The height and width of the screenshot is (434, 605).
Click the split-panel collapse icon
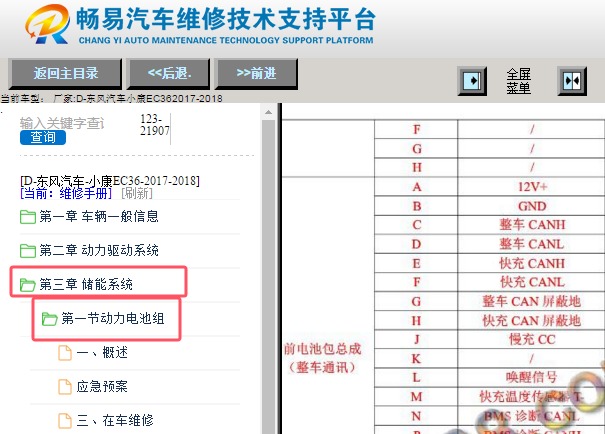coord(572,81)
